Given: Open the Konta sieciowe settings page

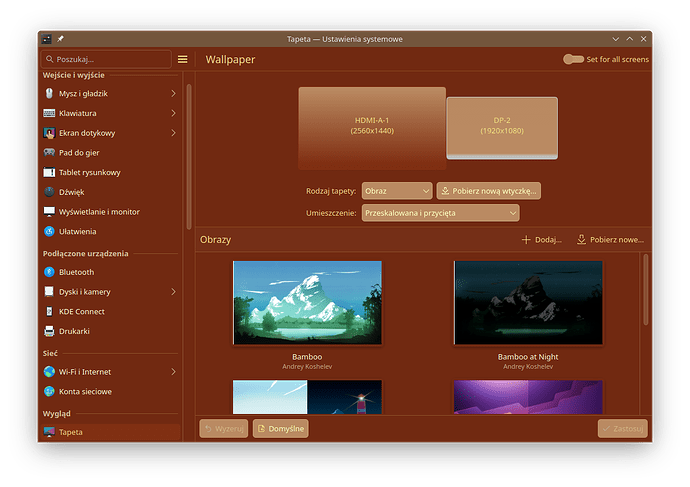Looking at the screenshot, I should [110, 392].
